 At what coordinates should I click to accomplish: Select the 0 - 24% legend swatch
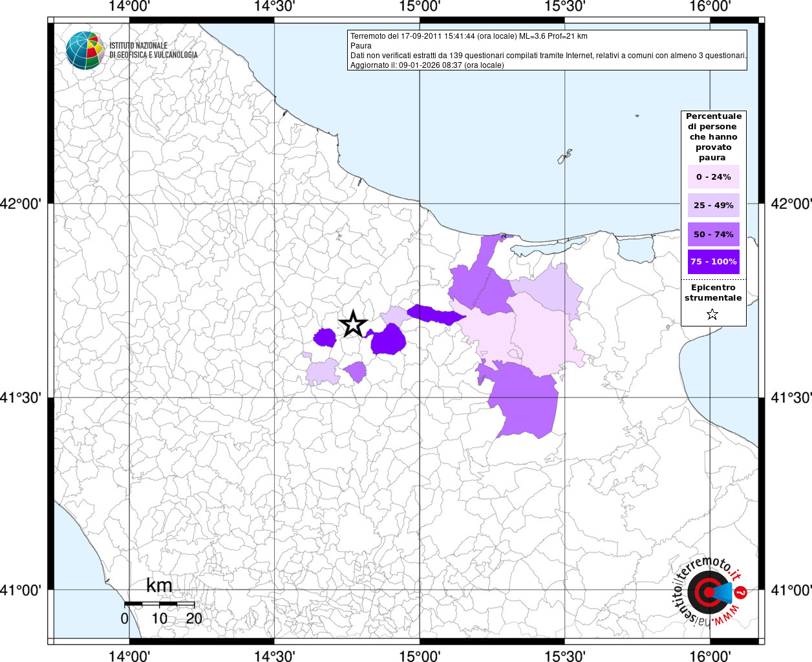(x=714, y=177)
